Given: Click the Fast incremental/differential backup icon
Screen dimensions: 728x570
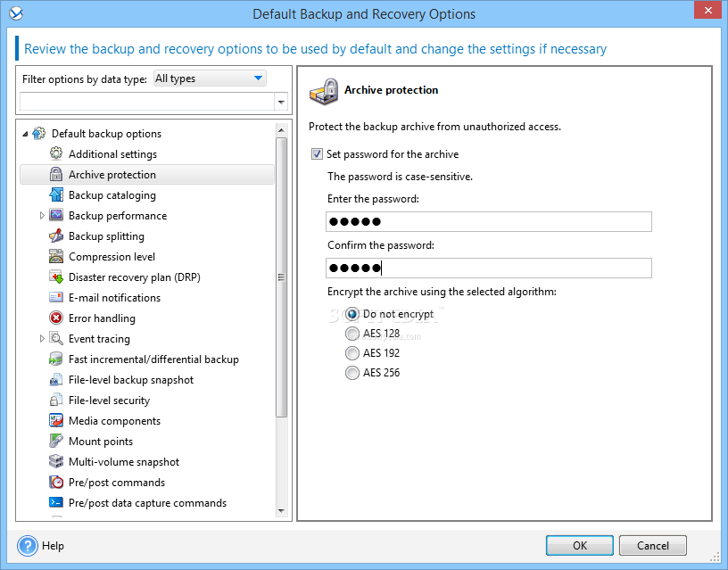Looking at the screenshot, I should [x=56, y=359].
